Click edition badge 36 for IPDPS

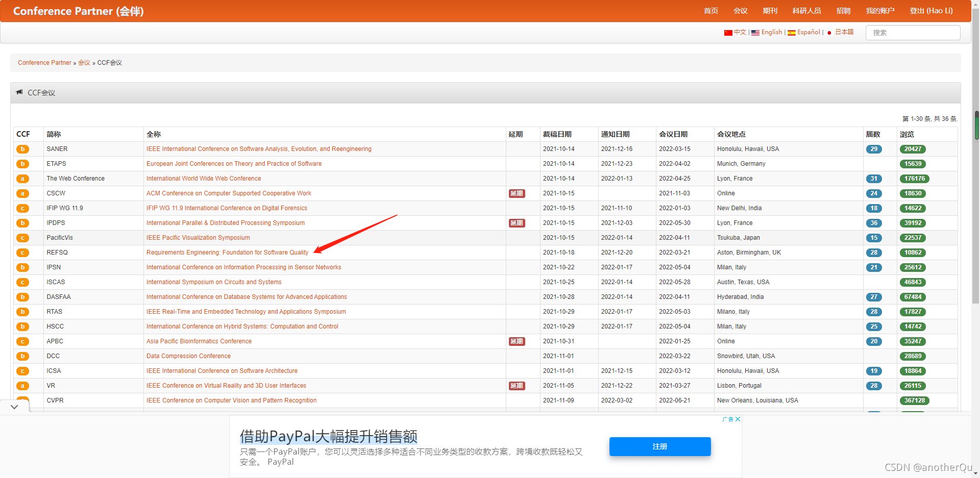(x=874, y=223)
